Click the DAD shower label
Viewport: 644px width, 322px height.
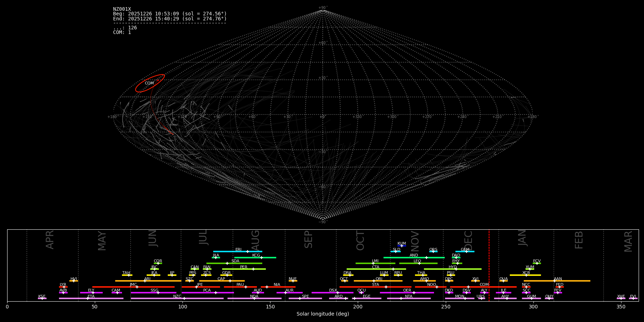pyautogui.click(x=456, y=255)
